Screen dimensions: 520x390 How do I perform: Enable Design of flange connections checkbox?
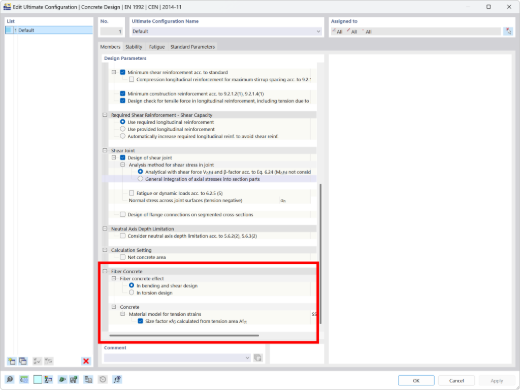click(x=123, y=214)
